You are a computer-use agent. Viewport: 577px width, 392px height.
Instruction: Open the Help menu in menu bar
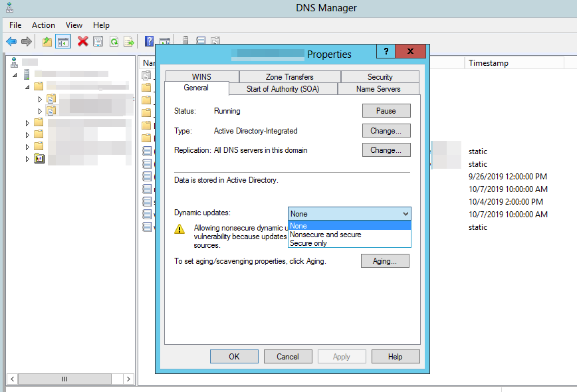click(x=101, y=25)
